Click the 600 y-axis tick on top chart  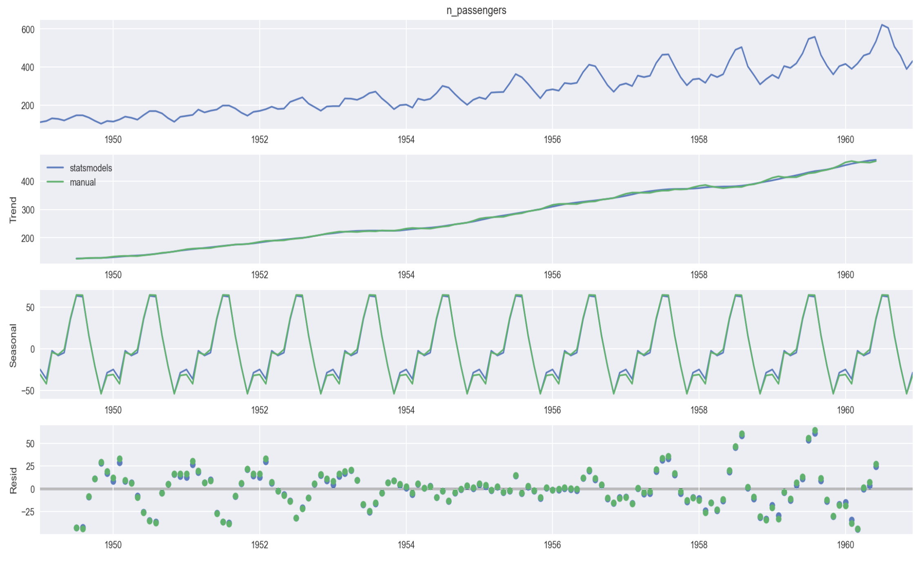pyautogui.click(x=28, y=30)
